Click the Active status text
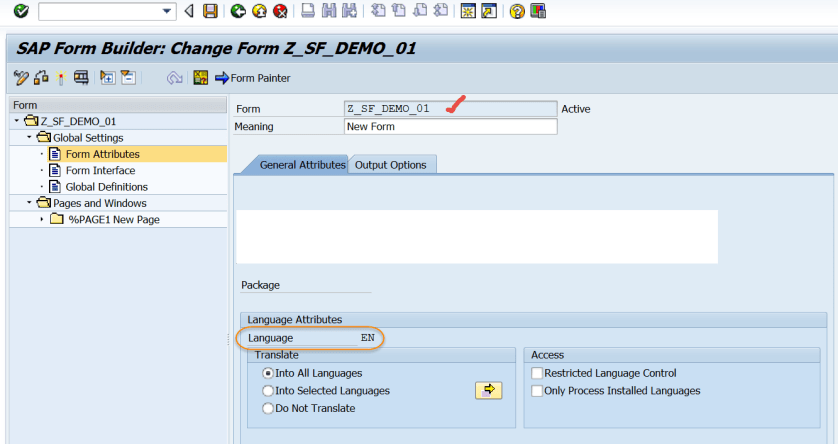 (576, 109)
